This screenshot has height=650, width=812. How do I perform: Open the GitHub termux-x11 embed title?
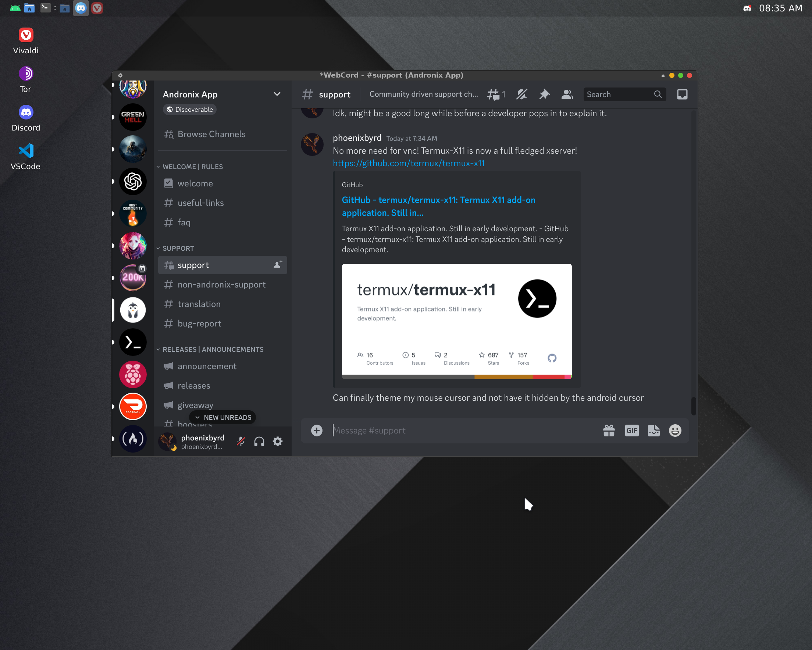tap(438, 206)
